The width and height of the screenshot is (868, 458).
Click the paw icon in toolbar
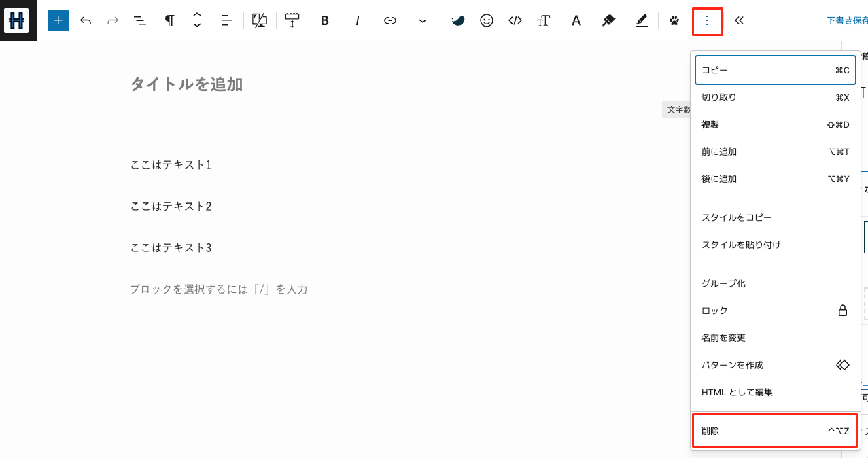(x=674, y=20)
